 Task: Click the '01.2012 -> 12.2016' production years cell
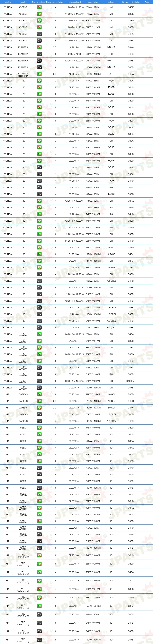(x=74, y=241)
